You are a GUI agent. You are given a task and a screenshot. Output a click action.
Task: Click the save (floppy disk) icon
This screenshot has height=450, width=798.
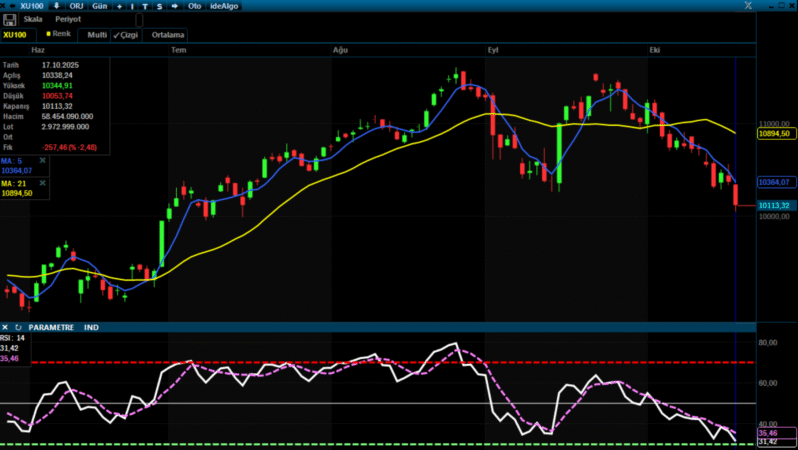pos(9,19)
